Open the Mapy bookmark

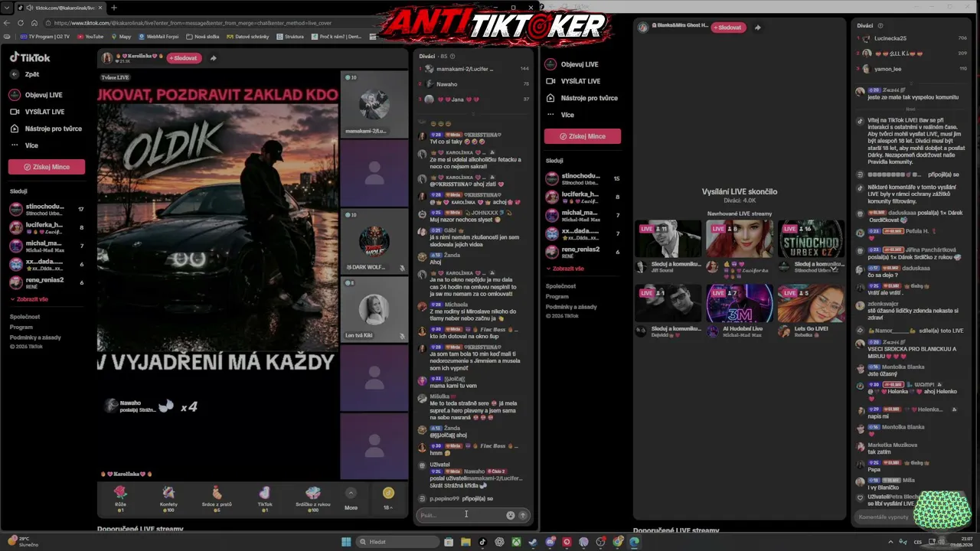point(121,36)
